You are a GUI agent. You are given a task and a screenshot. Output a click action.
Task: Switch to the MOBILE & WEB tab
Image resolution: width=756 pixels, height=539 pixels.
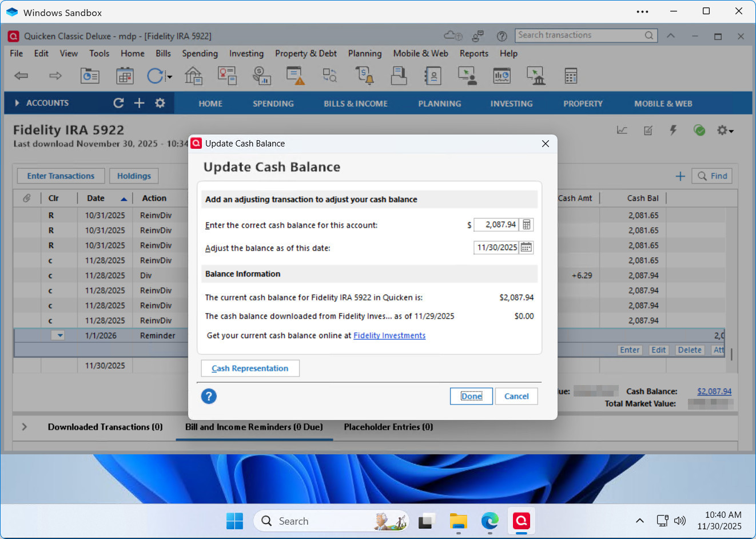pyautogui.click(x=663, y=104)
